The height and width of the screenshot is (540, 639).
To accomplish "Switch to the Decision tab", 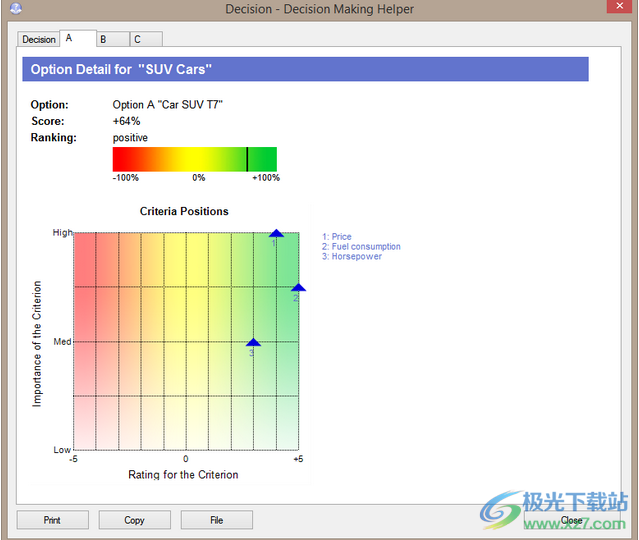I will (x=39, y=40).
